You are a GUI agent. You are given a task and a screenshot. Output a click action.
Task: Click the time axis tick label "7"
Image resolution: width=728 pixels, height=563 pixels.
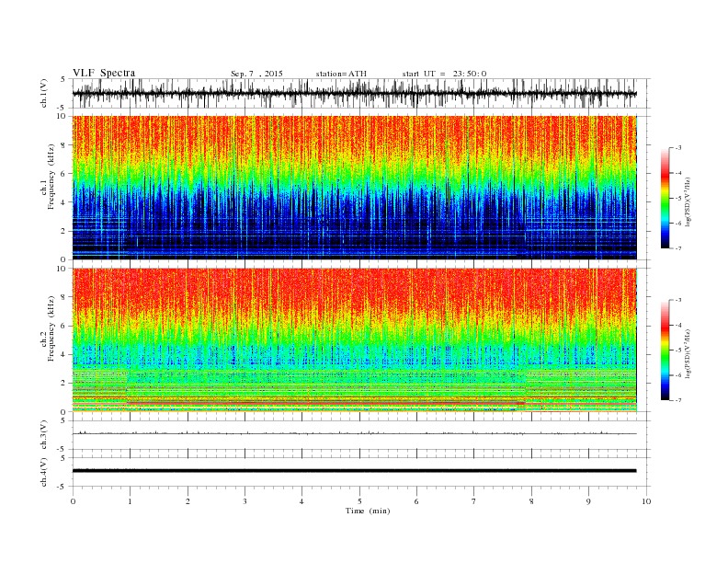point(473,501)
